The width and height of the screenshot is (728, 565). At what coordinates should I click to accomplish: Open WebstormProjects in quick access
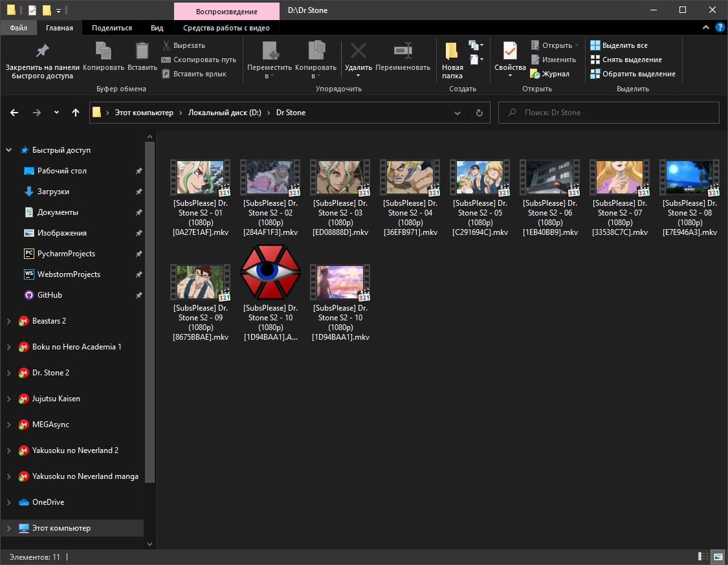click(x=69, y=274)
